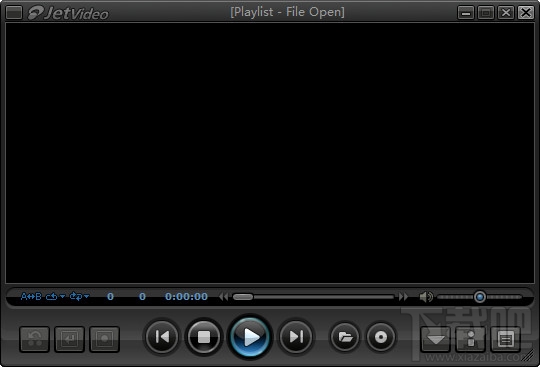Click the down-arrow menu button

pyautogui.click(x=436, y=339)
